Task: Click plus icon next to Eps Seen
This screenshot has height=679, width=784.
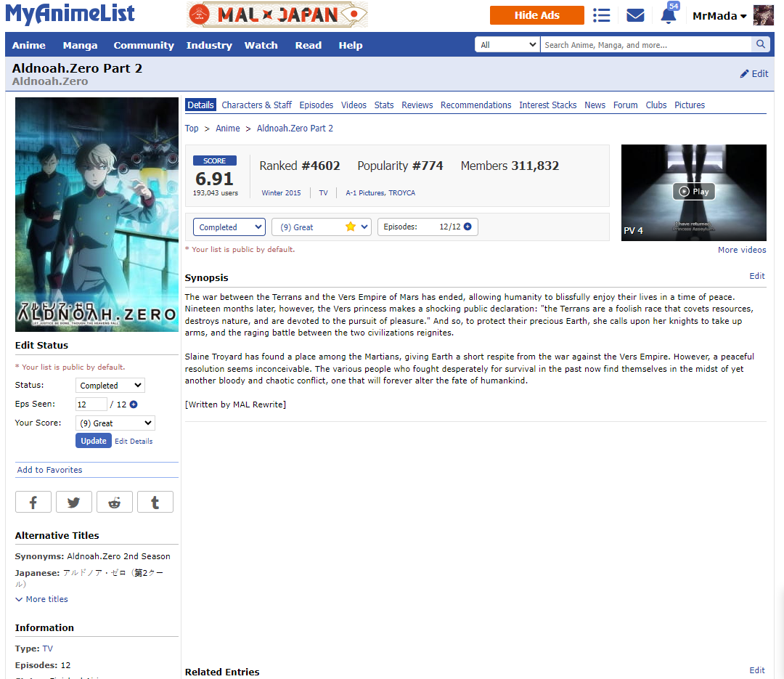Action: pyautogui.click(x=134, y=404)
